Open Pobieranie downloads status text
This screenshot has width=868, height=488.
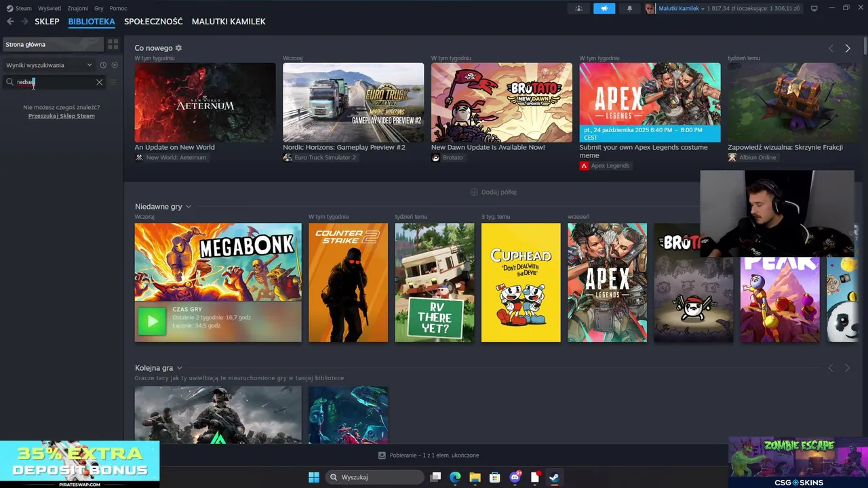point(434,455)
